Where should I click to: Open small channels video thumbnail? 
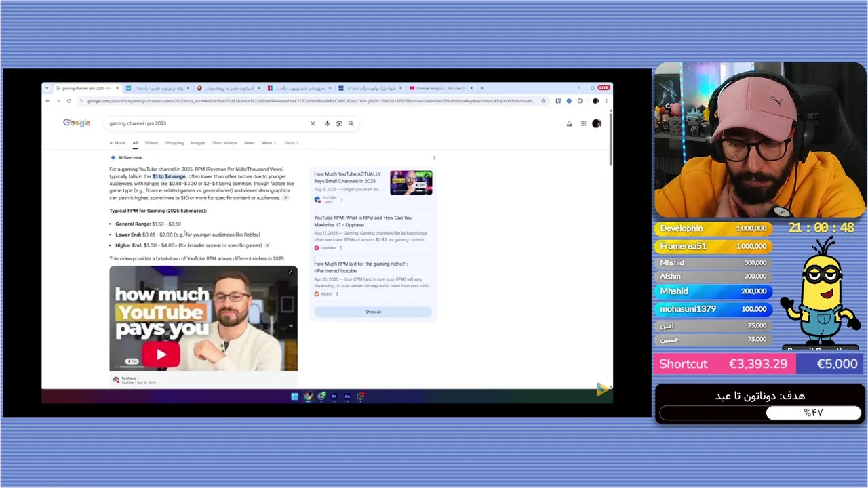point(411,183)
